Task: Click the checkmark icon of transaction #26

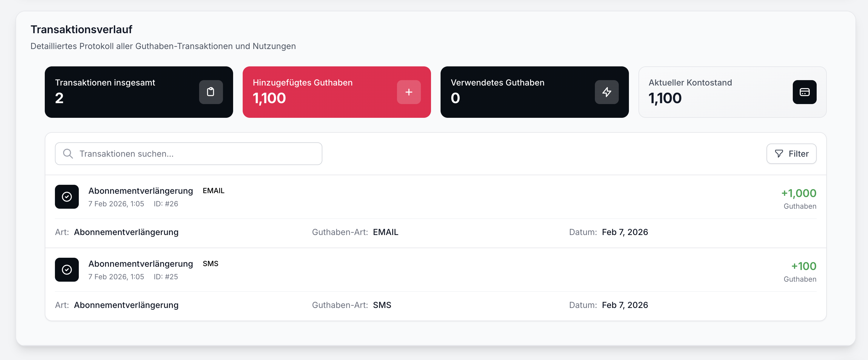Action: coord(67,197)
